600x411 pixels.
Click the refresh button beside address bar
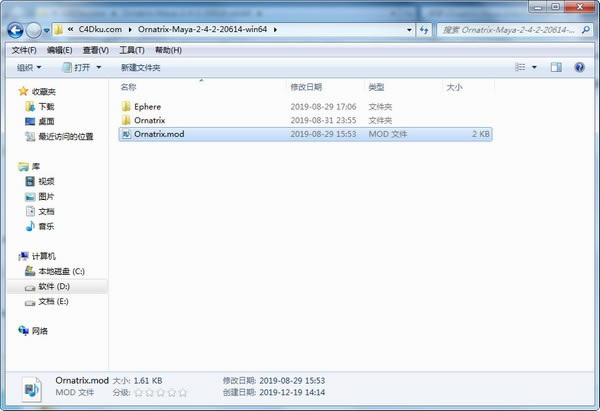click(x=424, y=30)
